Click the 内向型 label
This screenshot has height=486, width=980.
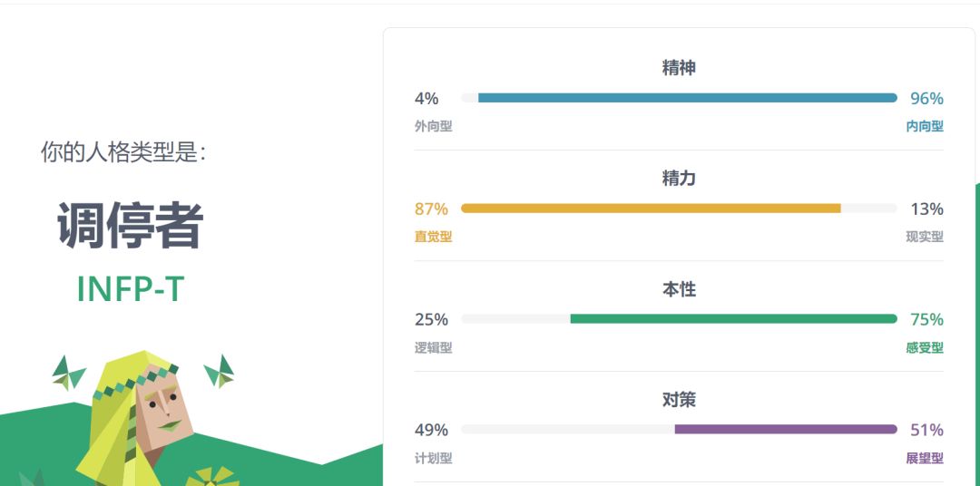point(925,127)
